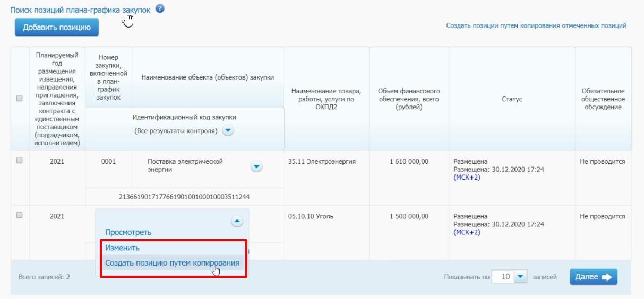644x299 pixels.
Task: Open actions arrow for 'Поставка электрической энергии'
Action: (x=256, y=166)
